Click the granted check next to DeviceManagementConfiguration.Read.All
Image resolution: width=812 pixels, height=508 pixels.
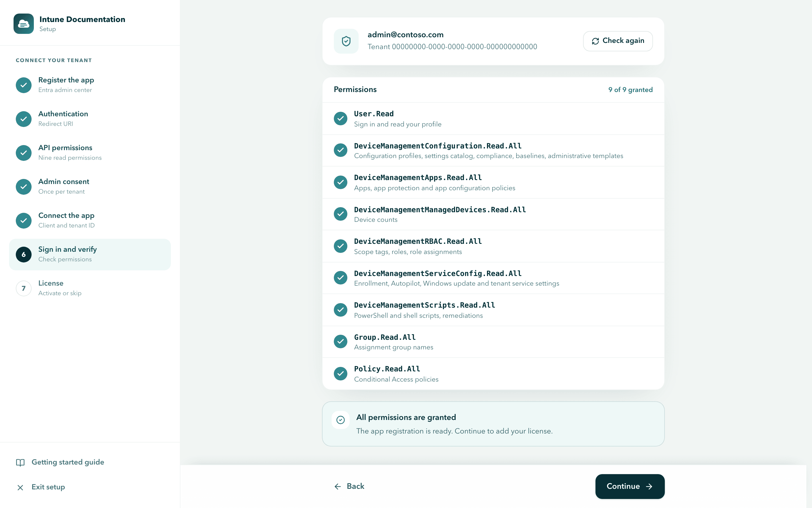(341, 150)
